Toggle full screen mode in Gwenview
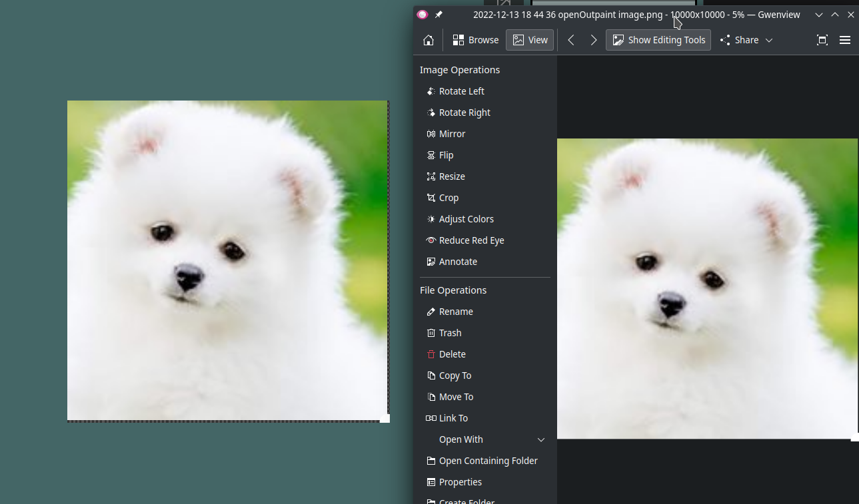Screen dimensions: 859x504 tap(822, 40)
